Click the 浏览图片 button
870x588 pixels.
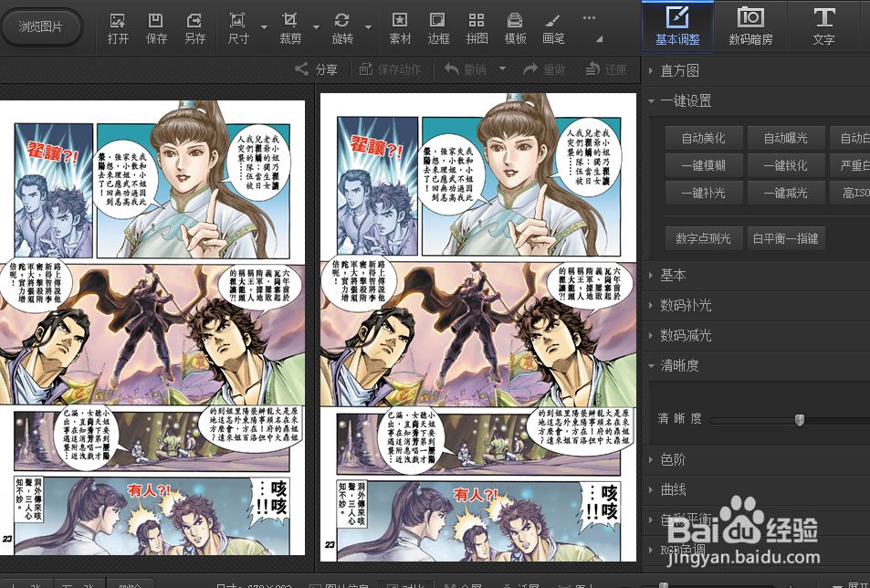(42, 26)
